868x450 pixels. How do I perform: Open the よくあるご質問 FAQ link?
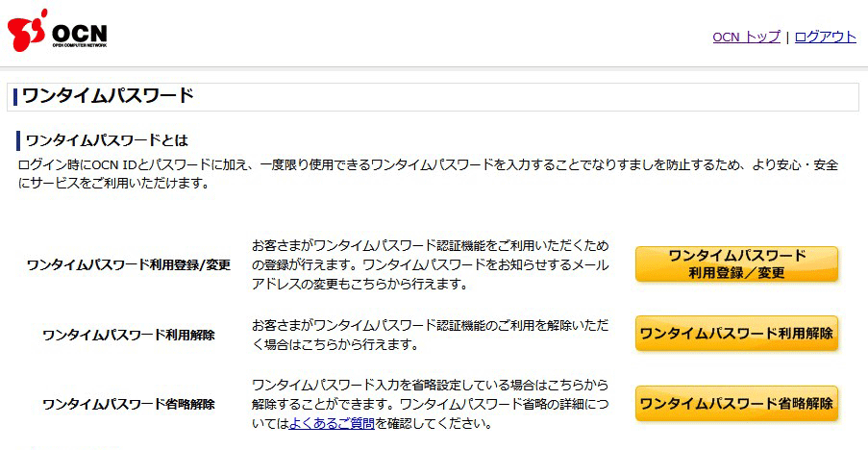[x=332, y=424]
